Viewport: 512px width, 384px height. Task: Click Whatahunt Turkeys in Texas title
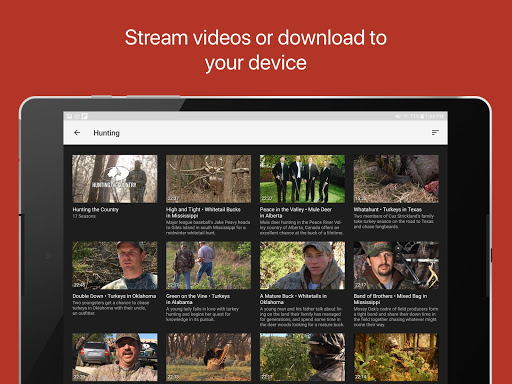click(x=388, y=210)
